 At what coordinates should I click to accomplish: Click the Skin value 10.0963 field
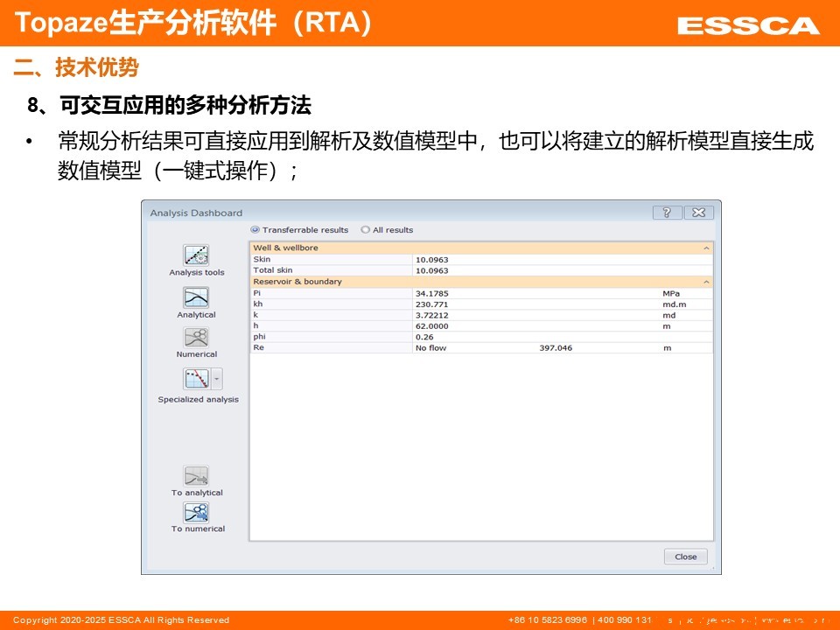[x=432, y=260]
